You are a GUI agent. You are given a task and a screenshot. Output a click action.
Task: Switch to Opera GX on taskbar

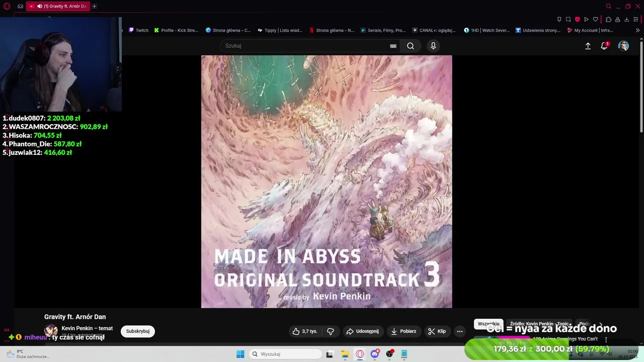360,354
